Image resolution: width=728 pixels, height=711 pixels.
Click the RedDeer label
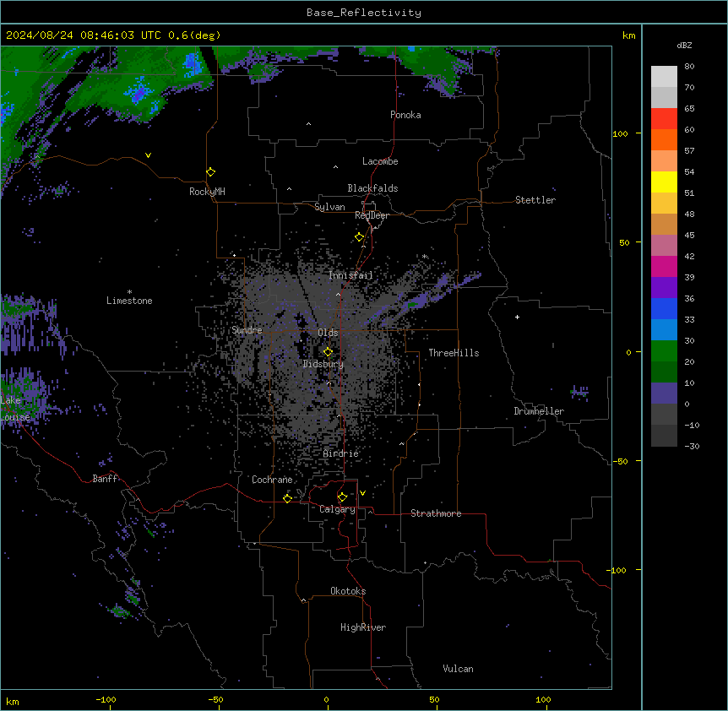coord(372,215)
